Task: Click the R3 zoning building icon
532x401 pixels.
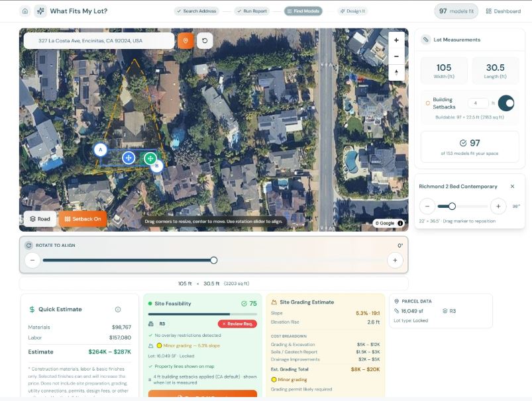Action: pos(151,324)
